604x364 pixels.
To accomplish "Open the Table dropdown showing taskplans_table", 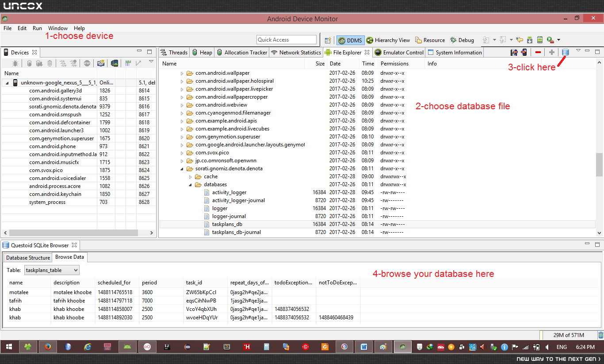I will pos(51,270).
